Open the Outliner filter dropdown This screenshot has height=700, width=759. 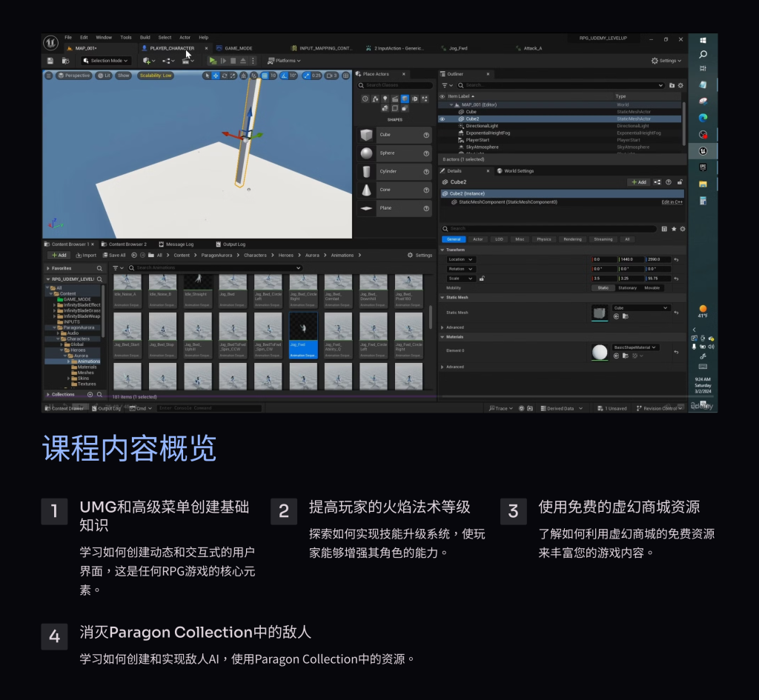click(447, 86)
